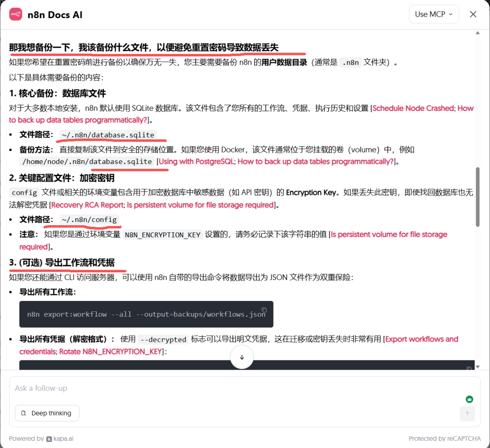Open the Schedule Node Crashed link

(413, 108)
